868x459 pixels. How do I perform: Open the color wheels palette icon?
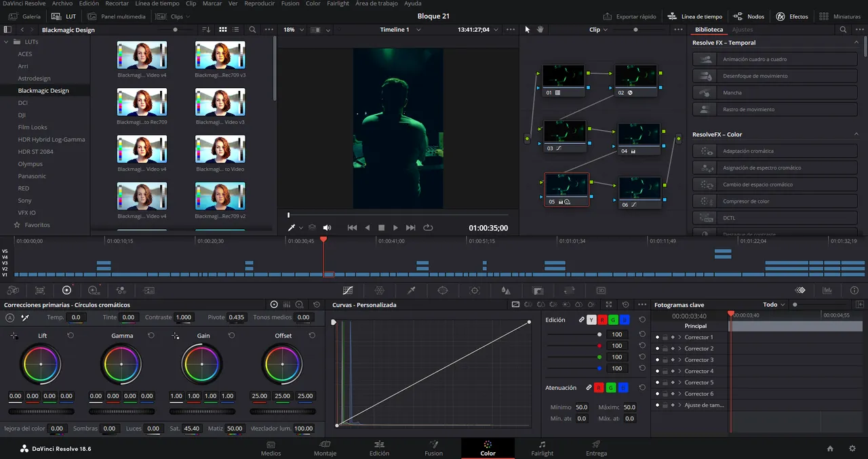pyautogui.click(x=66, y=290)
